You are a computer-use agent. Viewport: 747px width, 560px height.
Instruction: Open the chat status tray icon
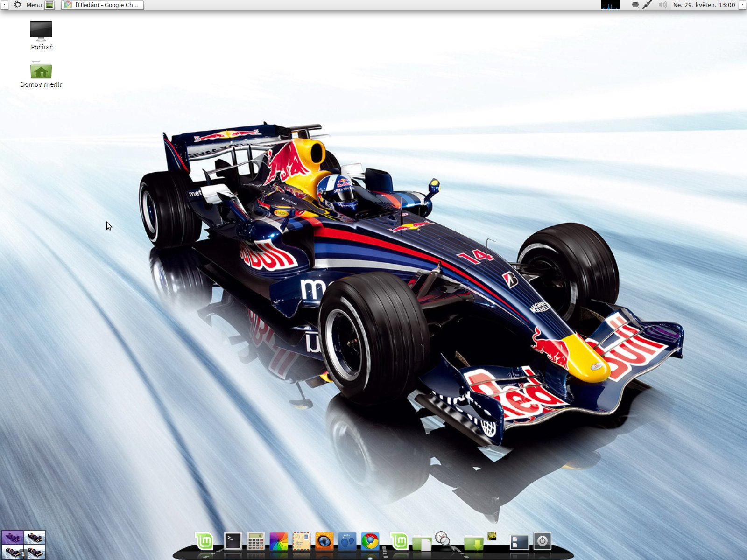(635, 5)
